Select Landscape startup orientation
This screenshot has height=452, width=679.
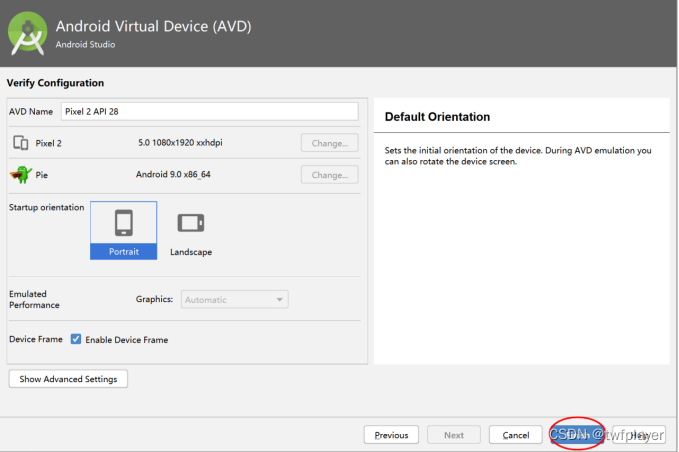pyautogui.click(x=191, y=234)
